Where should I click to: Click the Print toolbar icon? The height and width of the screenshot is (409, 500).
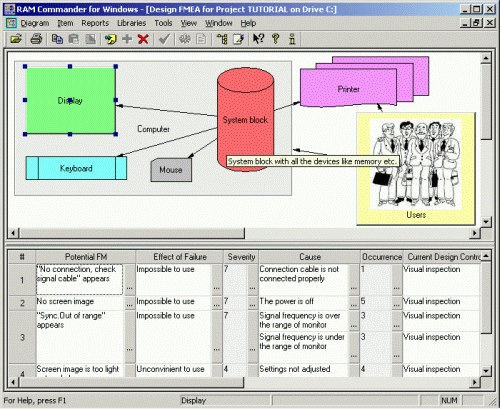click(x=36, y=39)
